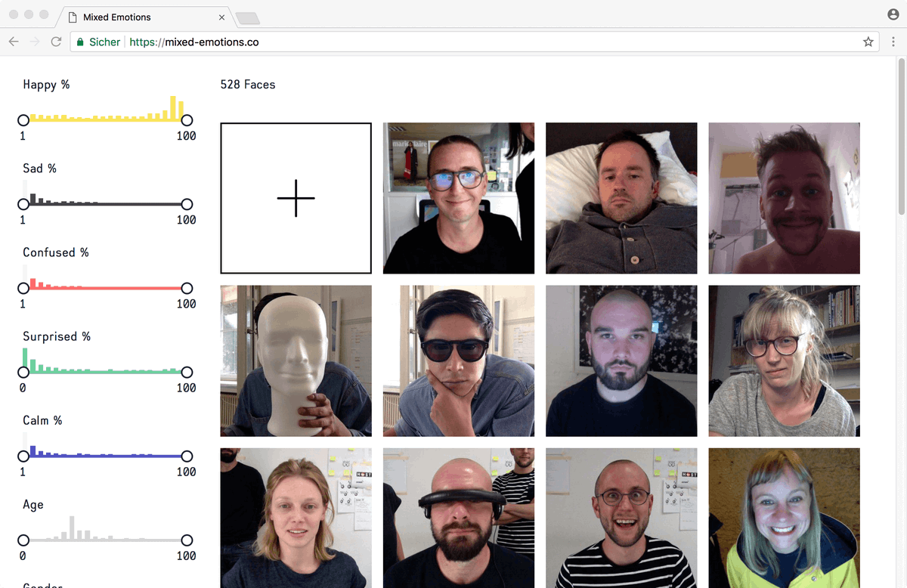Close the Mixed Emotions tab

221,17
